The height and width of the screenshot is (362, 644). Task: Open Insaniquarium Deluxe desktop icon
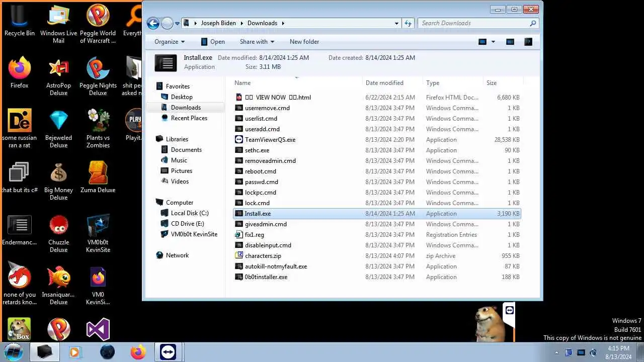(x=58, y=286)
